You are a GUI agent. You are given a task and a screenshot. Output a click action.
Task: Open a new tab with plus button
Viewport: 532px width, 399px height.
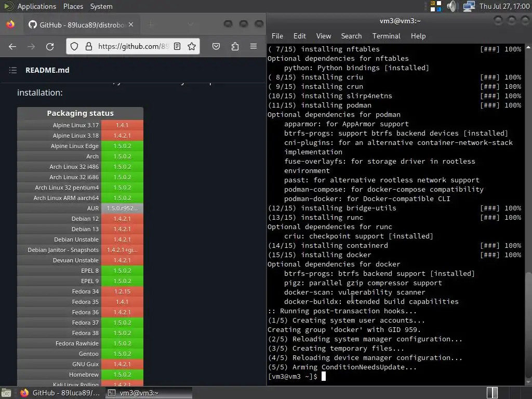click(x=151, y=24)
